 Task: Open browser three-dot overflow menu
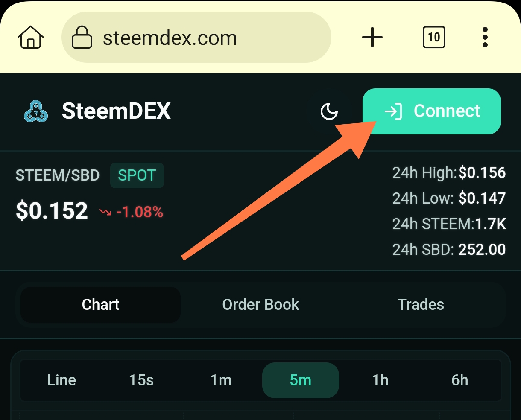coord(485,38)
